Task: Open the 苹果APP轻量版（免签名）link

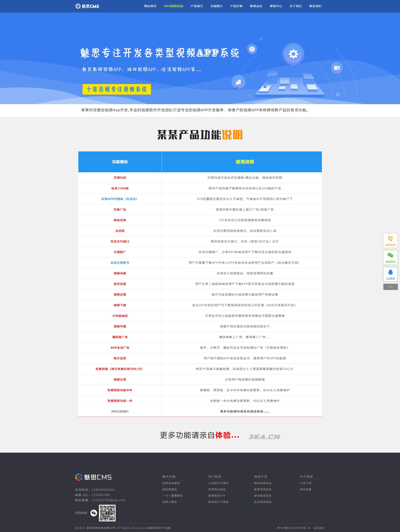Action: point(120,199)
